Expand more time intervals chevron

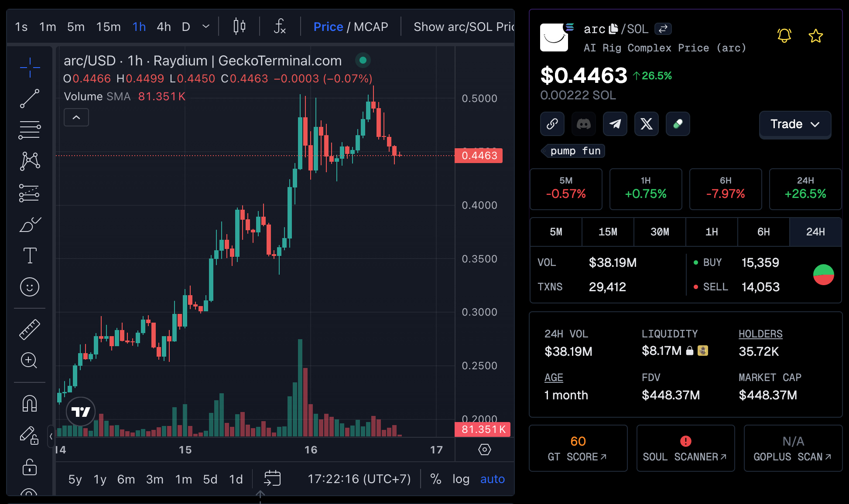(206, 27)
